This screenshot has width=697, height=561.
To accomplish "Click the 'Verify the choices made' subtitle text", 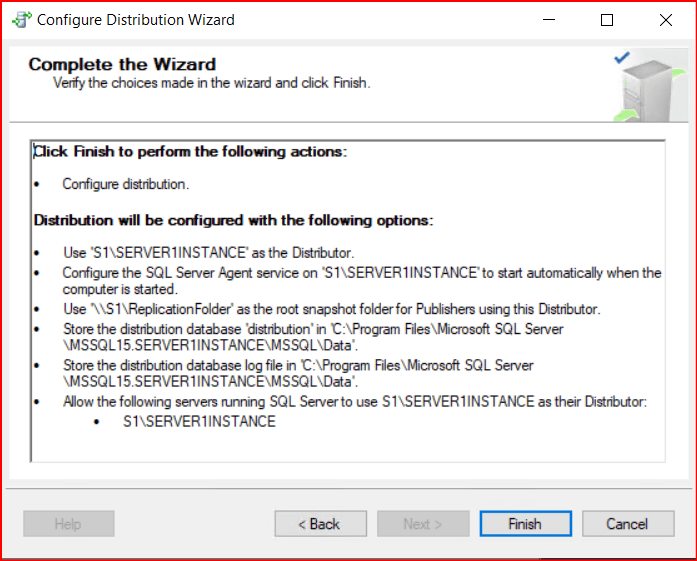I will click(x=211, y=83).
